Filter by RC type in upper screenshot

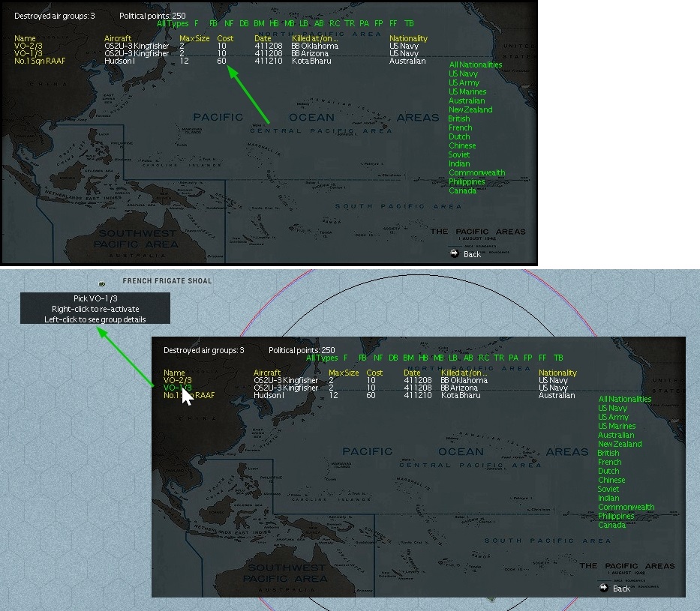pyautogui.click(x=335, y=23)
